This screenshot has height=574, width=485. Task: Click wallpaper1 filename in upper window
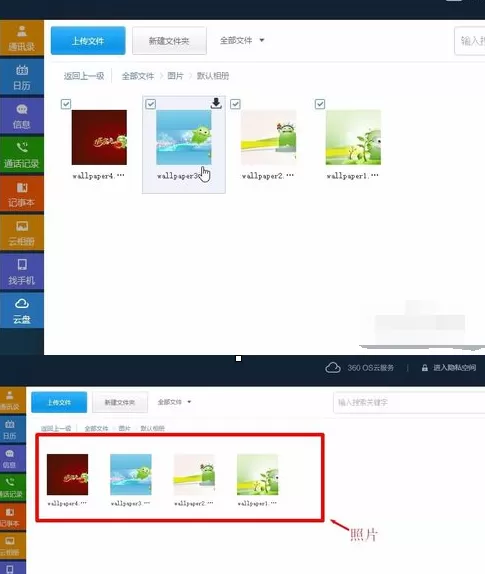[352, 176]
